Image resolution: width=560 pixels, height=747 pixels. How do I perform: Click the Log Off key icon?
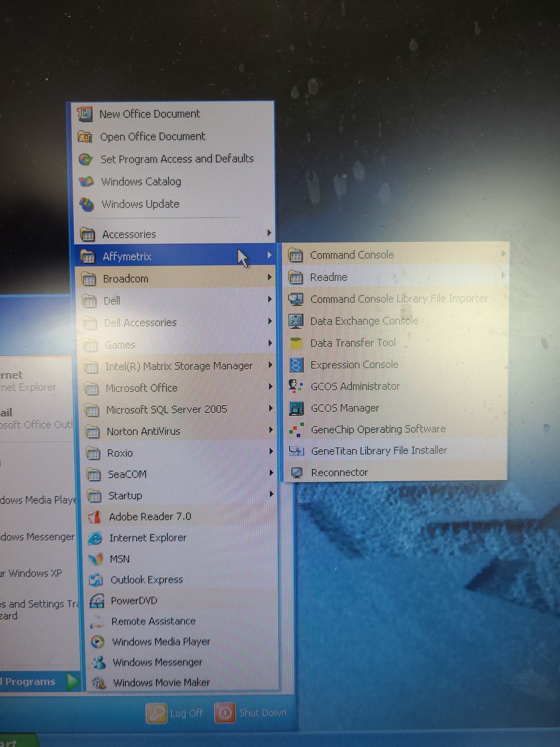point(156,713)
